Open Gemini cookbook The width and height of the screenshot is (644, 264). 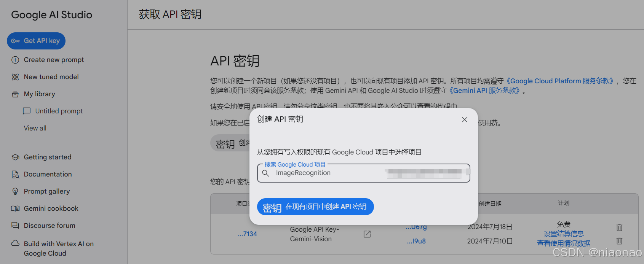click(x=51, y=208)
